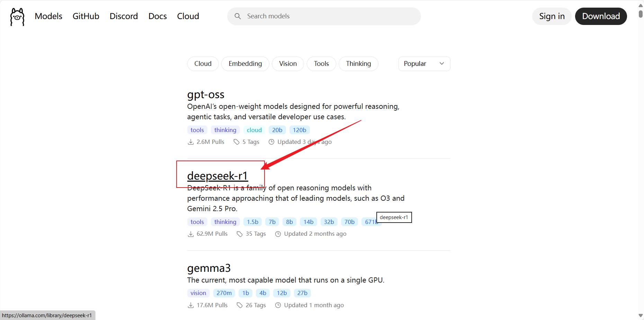Click the sort dropdown chevron arrow
Image resolution: width=644 pixels, height=320 pixels.
tap(442, 64)
